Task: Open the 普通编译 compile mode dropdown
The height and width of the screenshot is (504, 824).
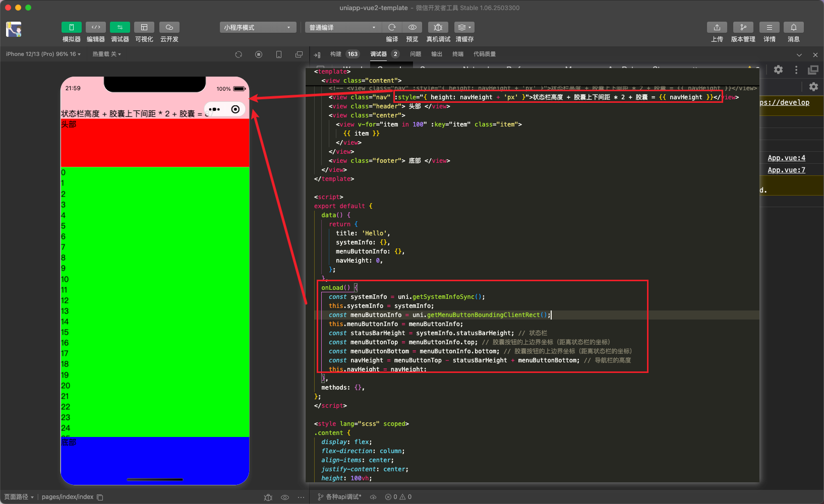Action: click(343, 27)
